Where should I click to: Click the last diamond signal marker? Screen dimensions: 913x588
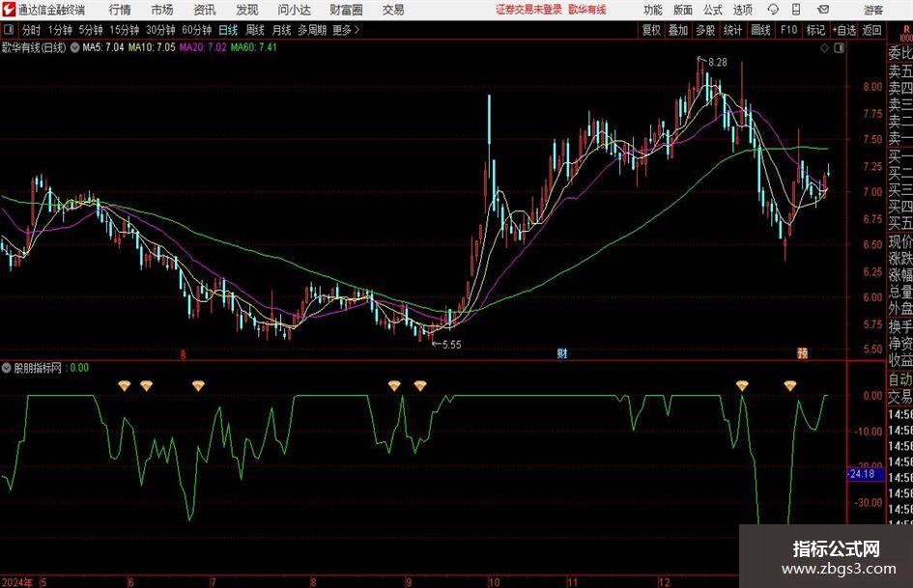(x=790, y=385)
